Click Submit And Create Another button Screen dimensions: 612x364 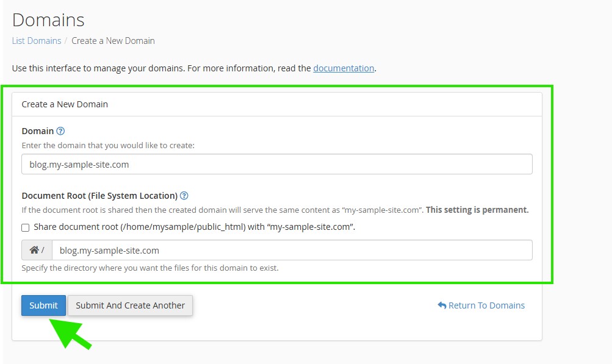tap(130, 305)
